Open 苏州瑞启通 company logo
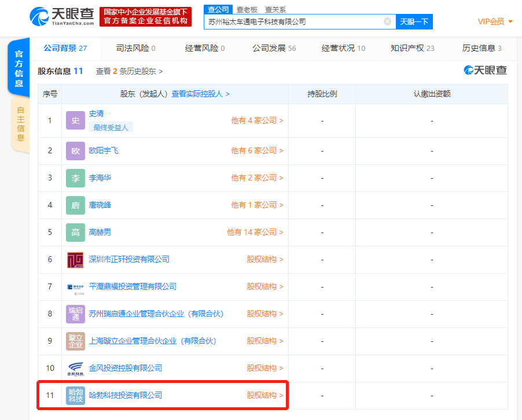The width and height of the screenshot is (522, 420). (x=76, y=314)
